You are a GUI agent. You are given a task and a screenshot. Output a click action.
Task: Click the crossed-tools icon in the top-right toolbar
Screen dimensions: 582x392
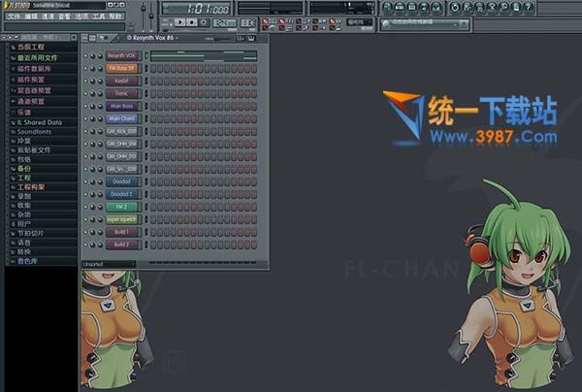[x=492, y=7]
